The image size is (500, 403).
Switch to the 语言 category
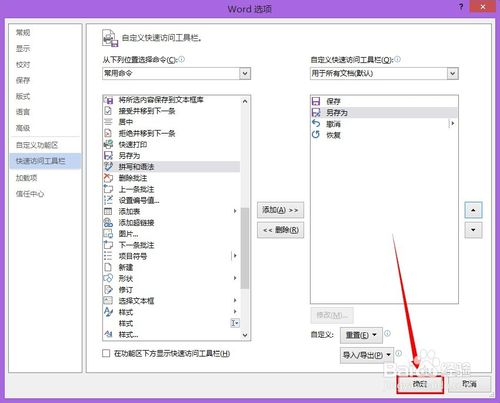click(23, 112)
